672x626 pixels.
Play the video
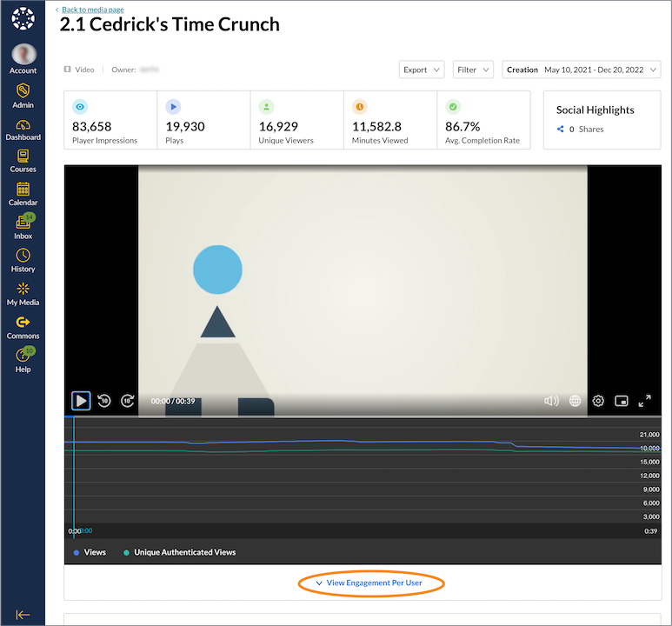click(81, 401)
